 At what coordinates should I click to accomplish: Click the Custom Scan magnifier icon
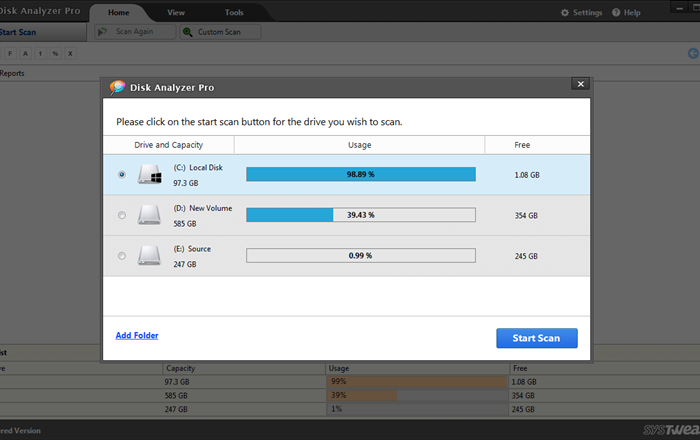point(188,32)
